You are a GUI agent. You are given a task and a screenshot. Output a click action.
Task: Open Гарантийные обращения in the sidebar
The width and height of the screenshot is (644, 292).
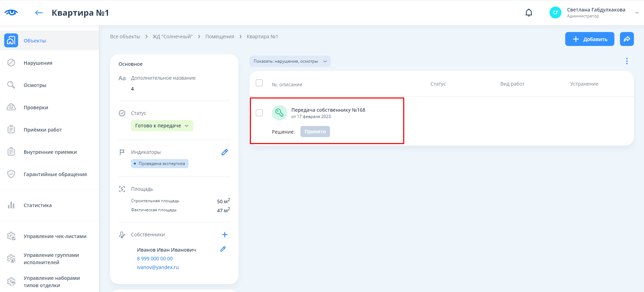click(x=55, y=174)
